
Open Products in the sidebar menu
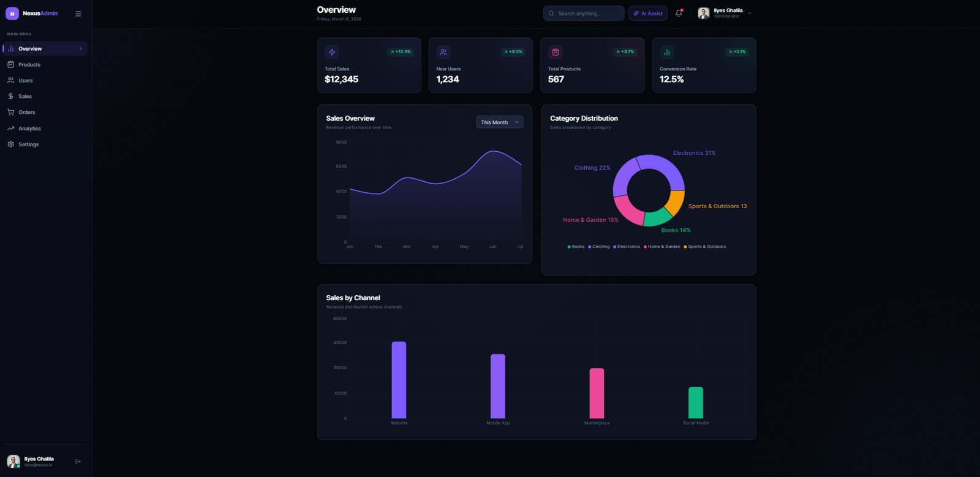pyautogui.click(x=29, y=65)
